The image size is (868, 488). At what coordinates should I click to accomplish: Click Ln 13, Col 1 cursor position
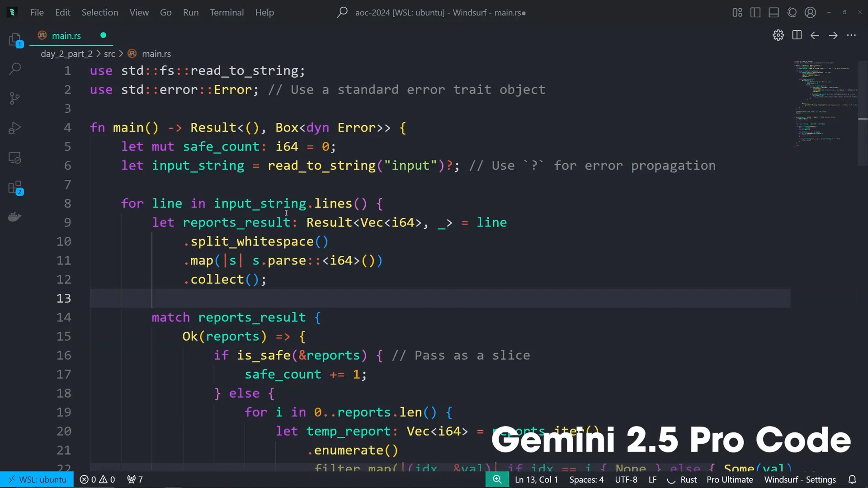tap(536, 479)
